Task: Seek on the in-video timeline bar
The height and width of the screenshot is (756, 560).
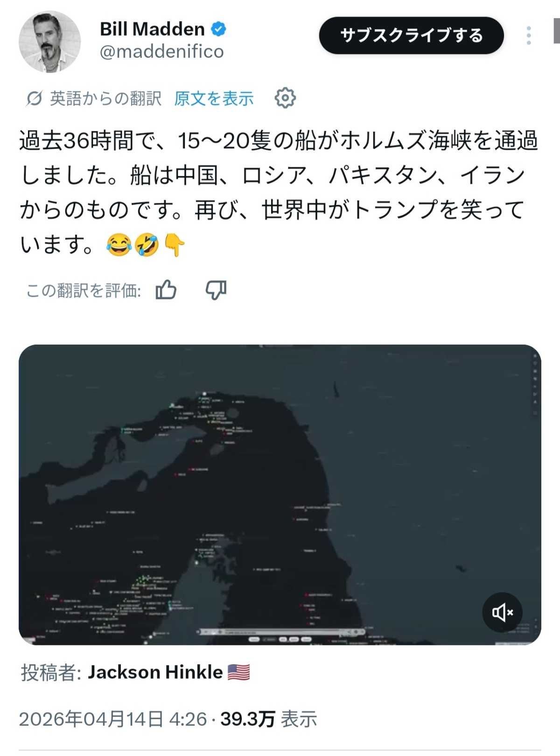Action: (280, 632)
